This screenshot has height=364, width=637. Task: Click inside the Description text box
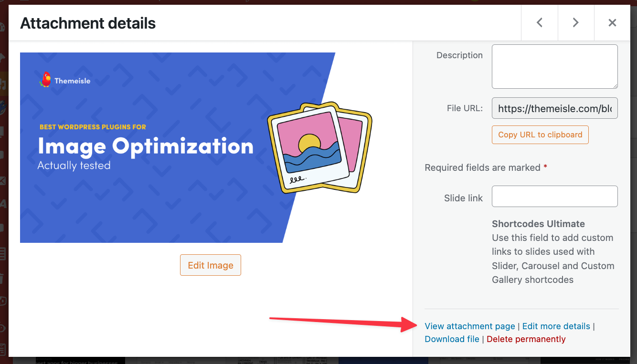554,66
